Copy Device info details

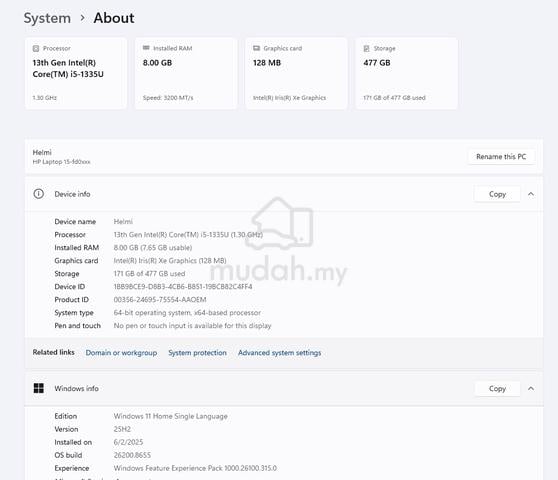tap(497, 194)
